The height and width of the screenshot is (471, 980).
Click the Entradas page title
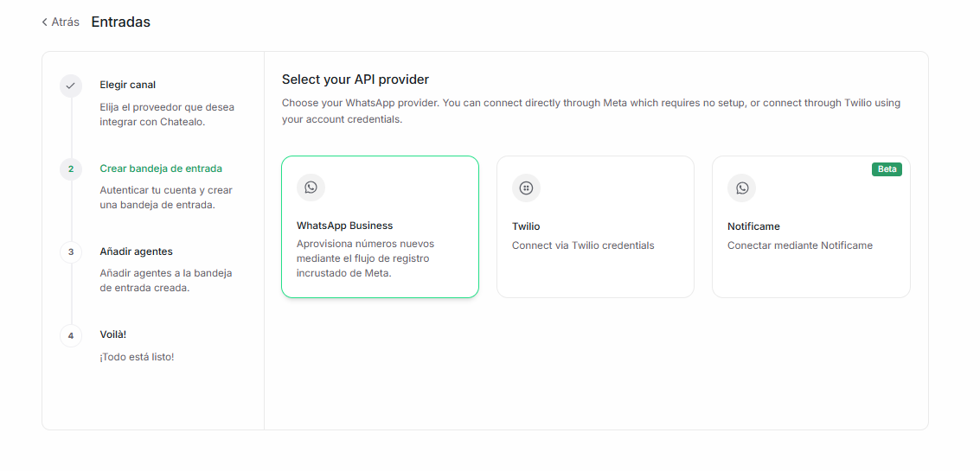(x=120, y=22)
